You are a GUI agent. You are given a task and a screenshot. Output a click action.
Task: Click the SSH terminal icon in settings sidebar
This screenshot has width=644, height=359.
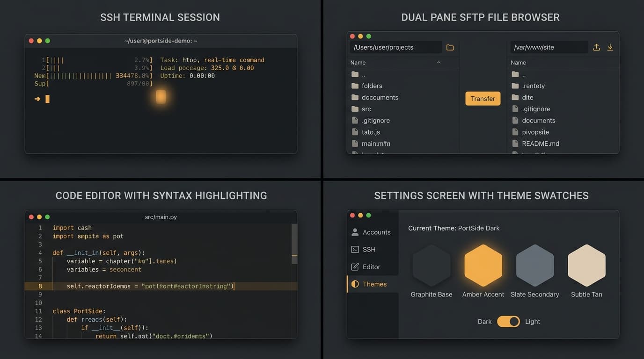point(355,249)
